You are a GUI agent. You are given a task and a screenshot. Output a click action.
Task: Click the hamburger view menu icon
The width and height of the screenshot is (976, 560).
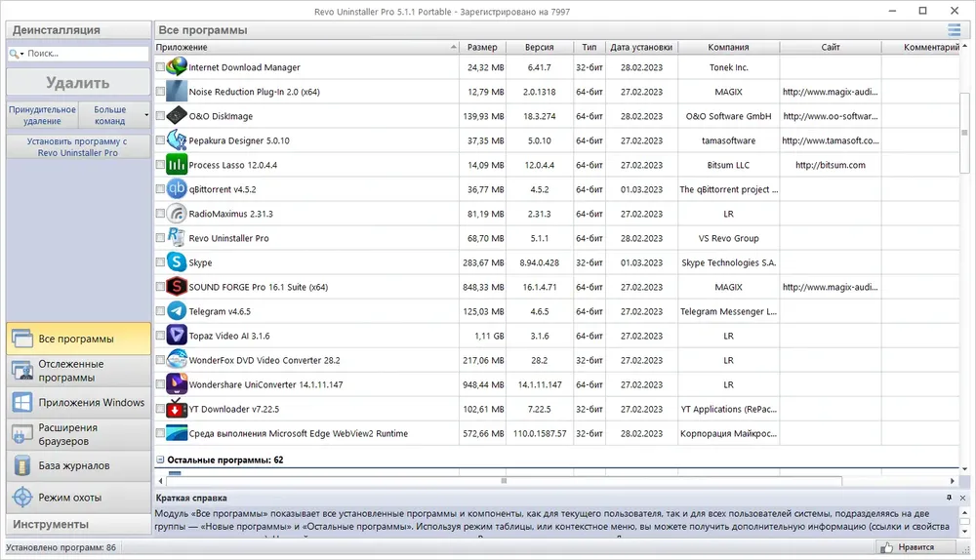coord(954,29)
